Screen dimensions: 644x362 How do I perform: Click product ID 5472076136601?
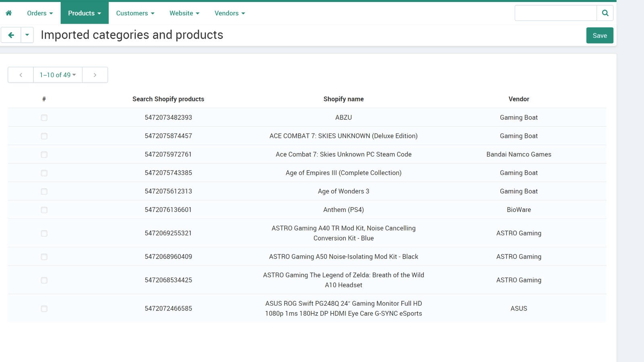click(168, 210)
